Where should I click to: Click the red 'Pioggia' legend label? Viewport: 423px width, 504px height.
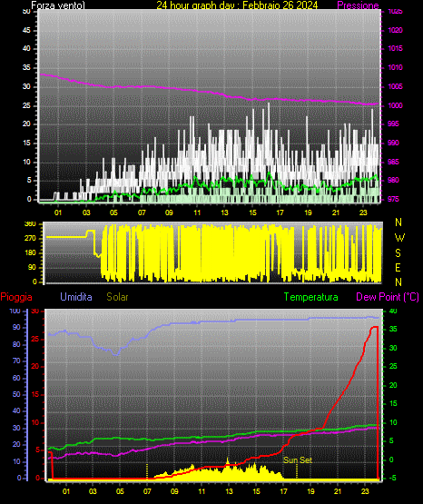16,297
